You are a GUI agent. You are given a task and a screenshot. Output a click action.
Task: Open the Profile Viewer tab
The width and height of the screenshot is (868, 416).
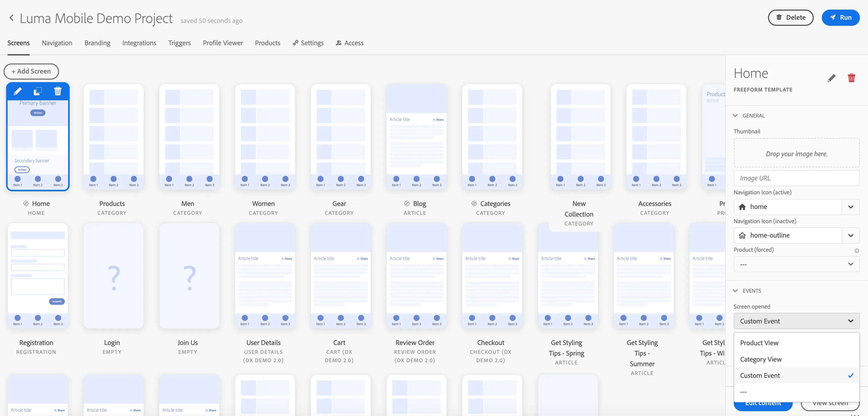[223, 43]
